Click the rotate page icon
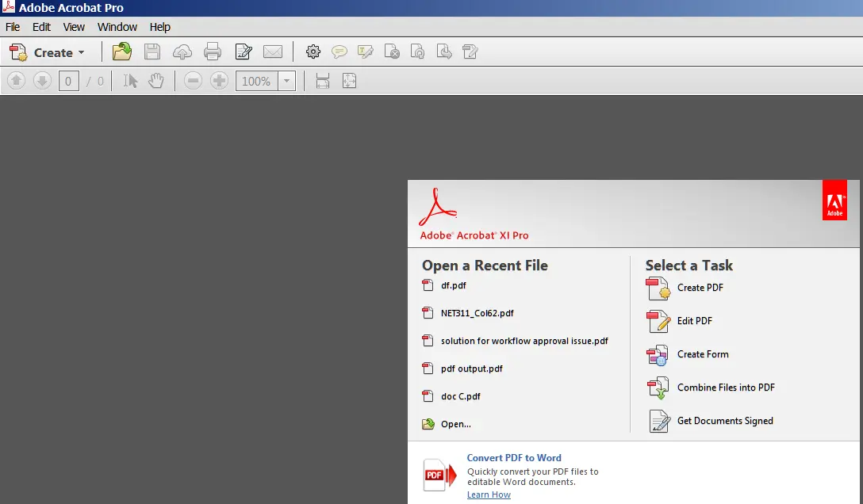 pyautogui.click(x=418, y=52)
